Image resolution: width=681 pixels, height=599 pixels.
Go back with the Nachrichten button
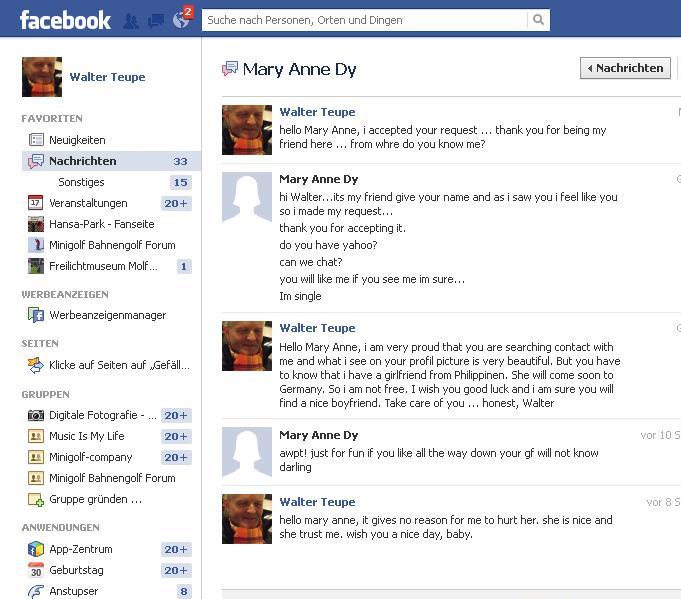tap(625, 68)
